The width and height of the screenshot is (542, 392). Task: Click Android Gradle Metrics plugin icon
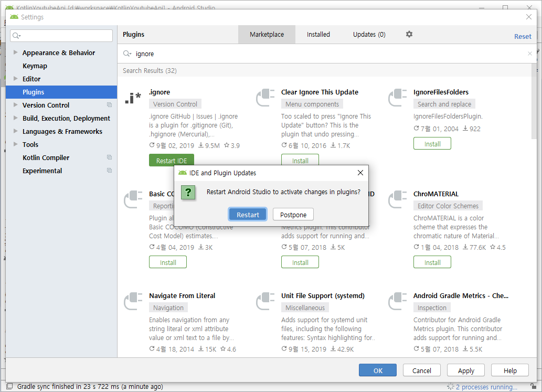point(398,301)
